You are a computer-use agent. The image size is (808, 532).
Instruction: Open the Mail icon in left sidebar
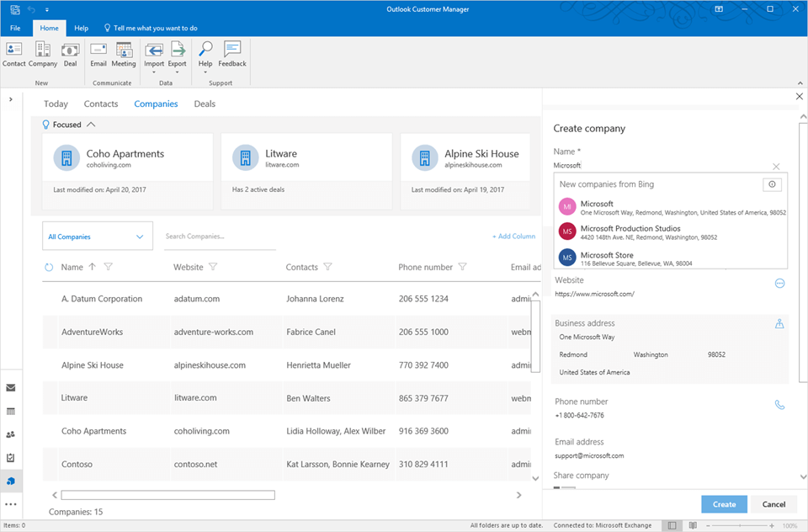(11, 388)
